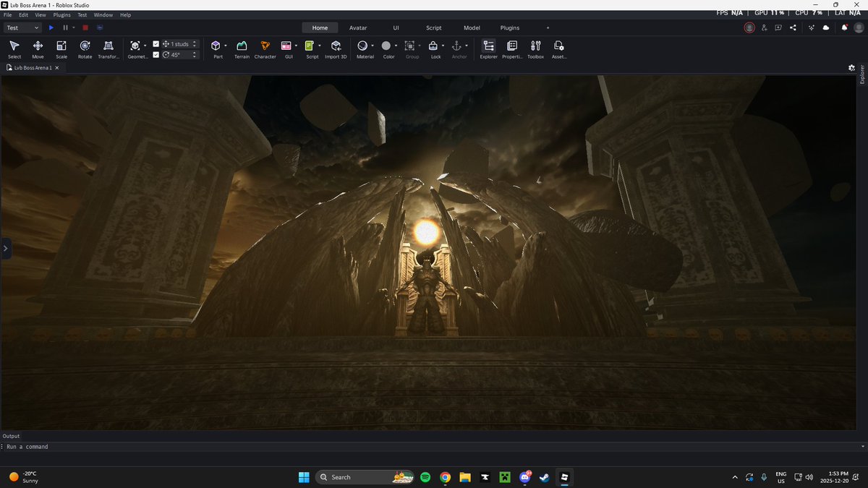Image resolution: width=868 pixels, height=488 pixels.
Task: Switch to the Avatar tab
Action: tap(358, 27)
